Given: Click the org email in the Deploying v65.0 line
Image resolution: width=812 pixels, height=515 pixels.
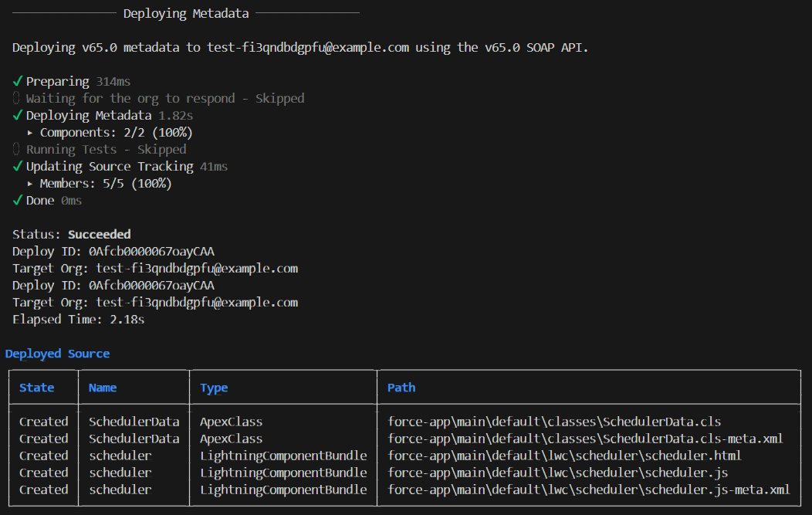Looking at the screenshot, I should [308, 48].
